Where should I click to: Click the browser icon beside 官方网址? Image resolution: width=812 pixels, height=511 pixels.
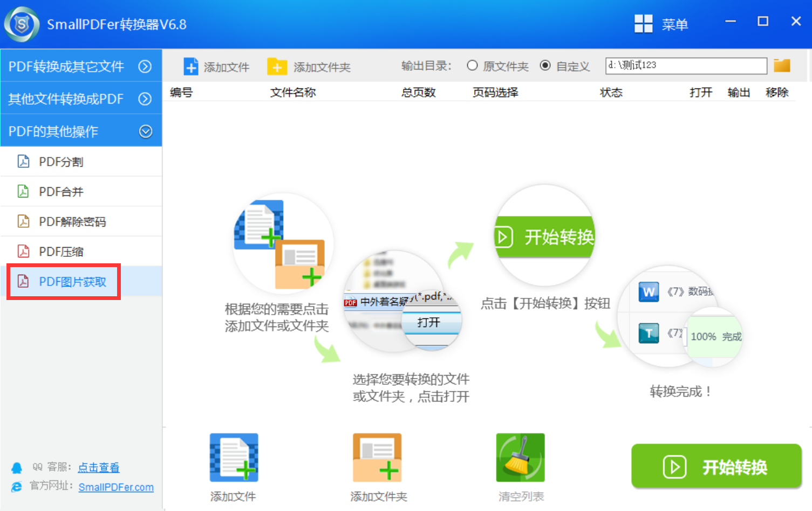click(x=17, y=486)
